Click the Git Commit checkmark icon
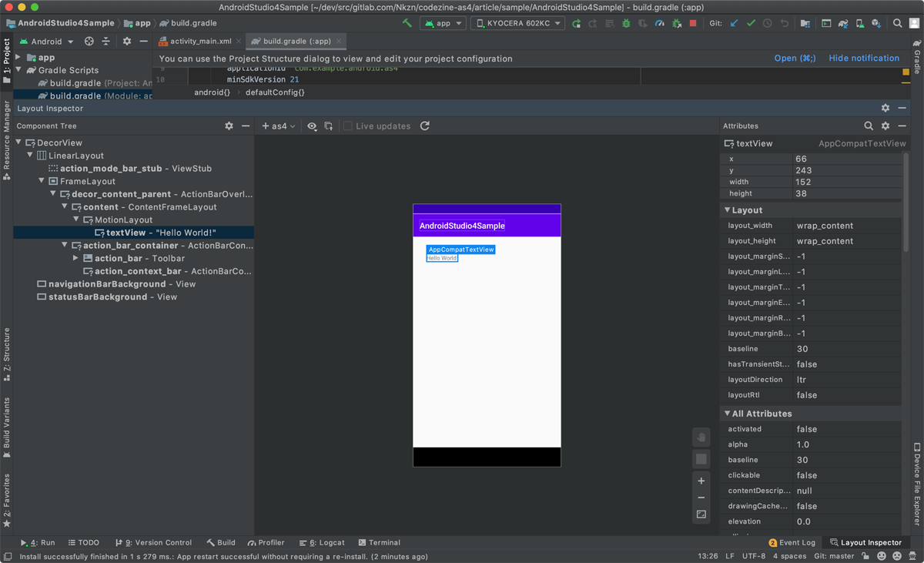The image size is (924, 563). point(751,23)
